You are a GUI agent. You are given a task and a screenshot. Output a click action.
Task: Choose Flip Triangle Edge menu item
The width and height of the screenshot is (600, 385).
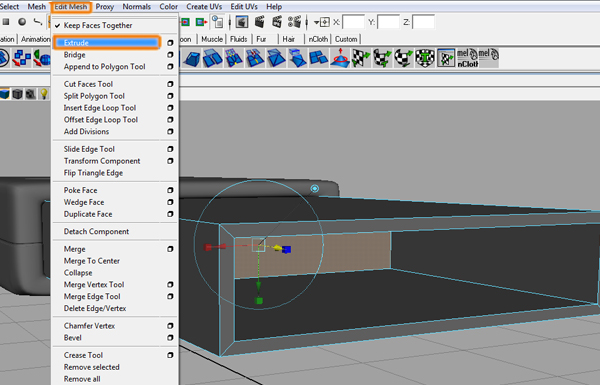pos(93,173)
